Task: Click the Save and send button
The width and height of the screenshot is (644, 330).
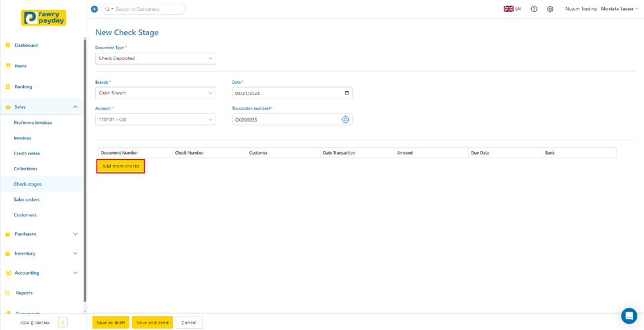Action: click(152, 323)
